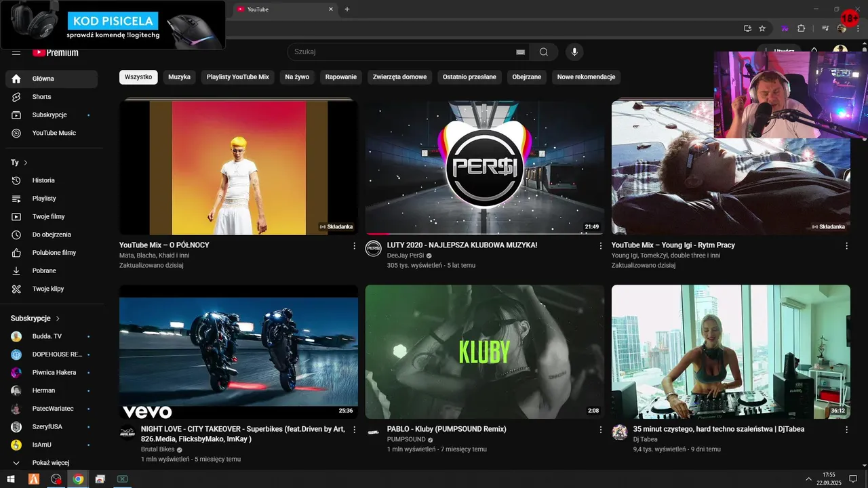The image size is (868, 488).
Task: Open SzeryfUSA subscription channel
Action: tap(52, 427)
